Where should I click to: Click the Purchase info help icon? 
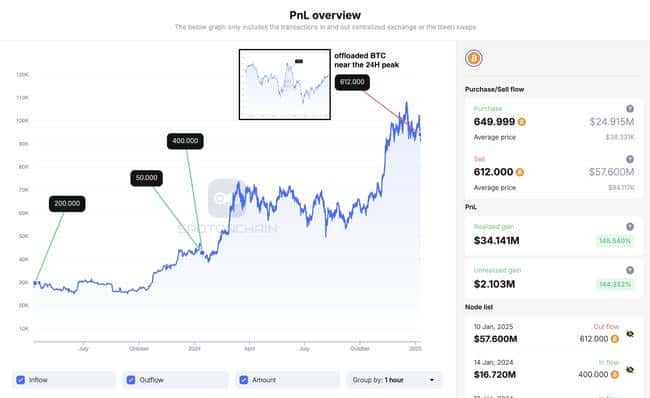(x=630, y=109)
